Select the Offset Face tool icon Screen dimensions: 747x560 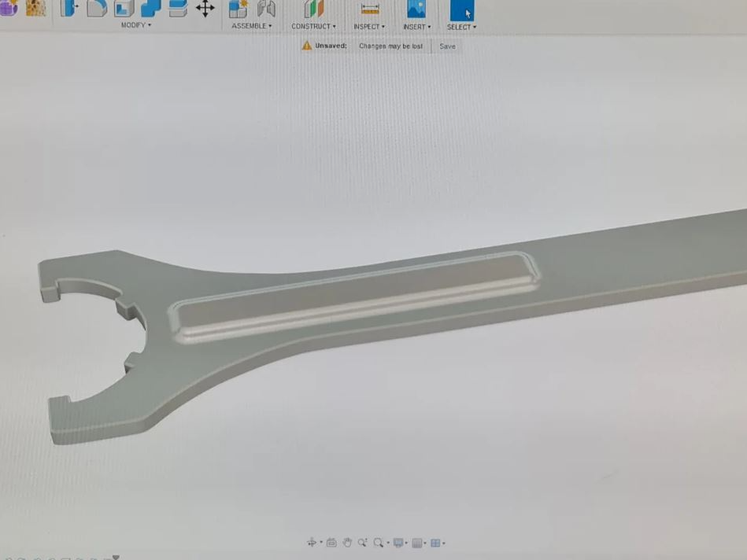click(178, 8)
